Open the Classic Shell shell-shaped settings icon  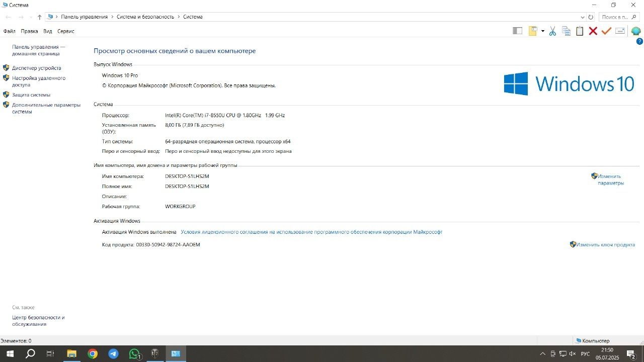636,31
